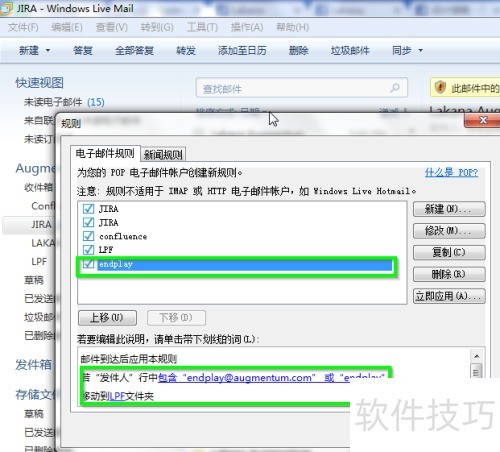500x452 pixels.
Task: Uncheck the confluence rule checkbox
Action: tap(88, 236)
